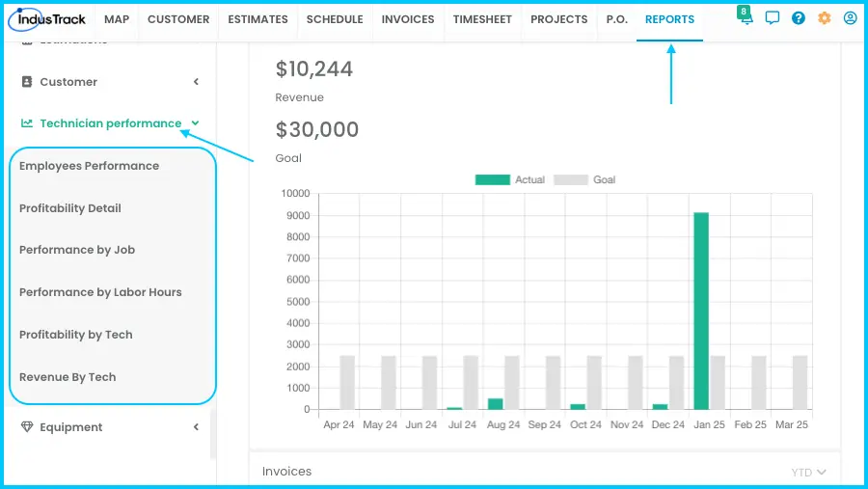Click the Mar 25 goal bar

click(x=800, y=383)
